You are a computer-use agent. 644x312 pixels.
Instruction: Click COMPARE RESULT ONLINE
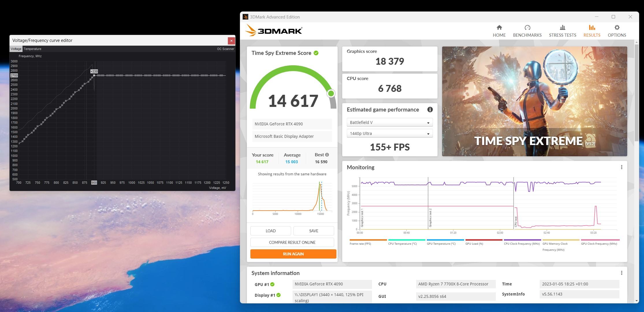click(x=292, y=242)
